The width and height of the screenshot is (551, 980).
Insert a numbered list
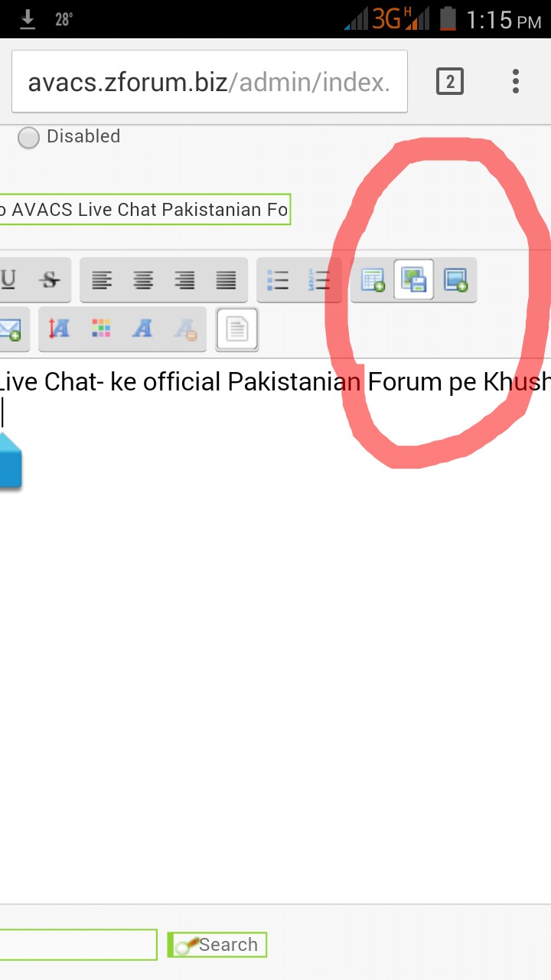319,280
